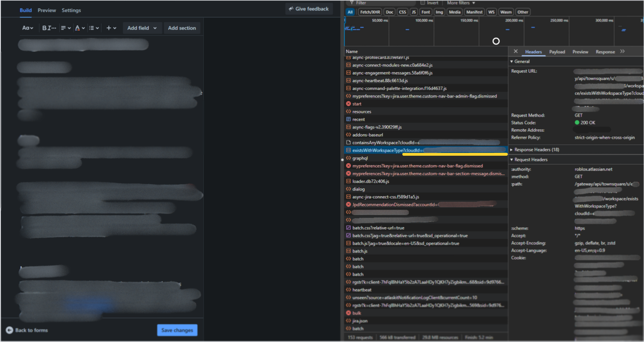Apply italic formatting in the form editor

(50, 28)
